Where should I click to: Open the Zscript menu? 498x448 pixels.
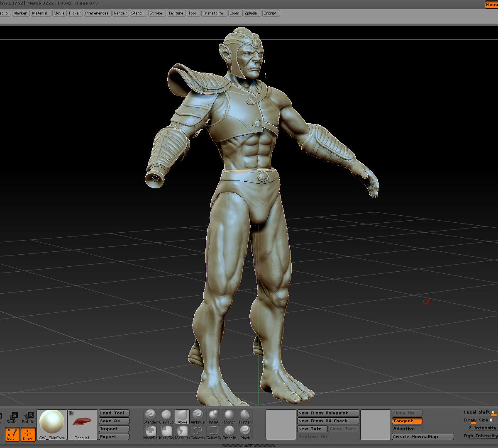click(x=270, y=13)
